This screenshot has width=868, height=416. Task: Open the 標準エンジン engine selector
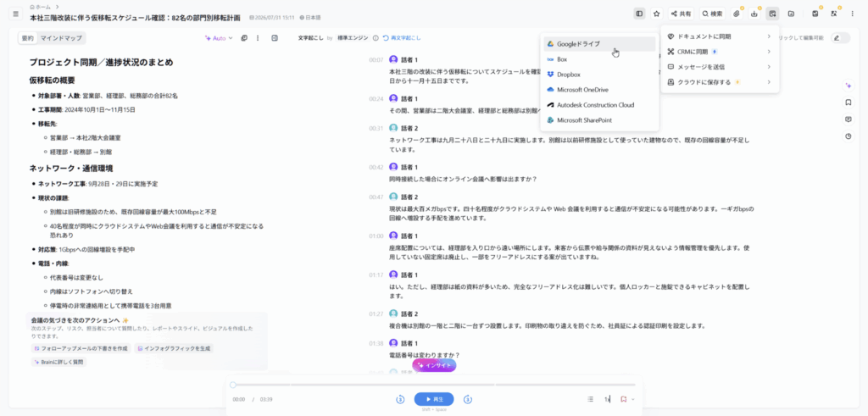tap(353, 38)
